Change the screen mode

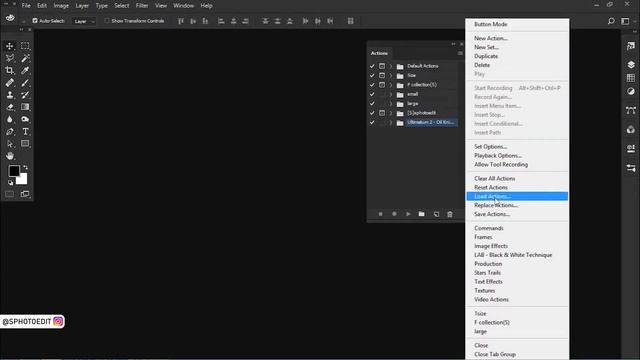click(25, 194)
